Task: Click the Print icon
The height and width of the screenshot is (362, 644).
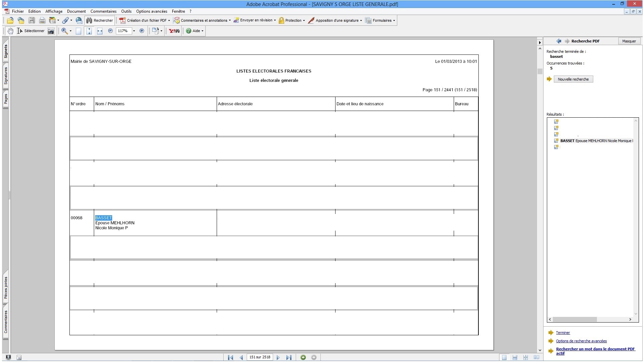Action: (x=42, y=21)
